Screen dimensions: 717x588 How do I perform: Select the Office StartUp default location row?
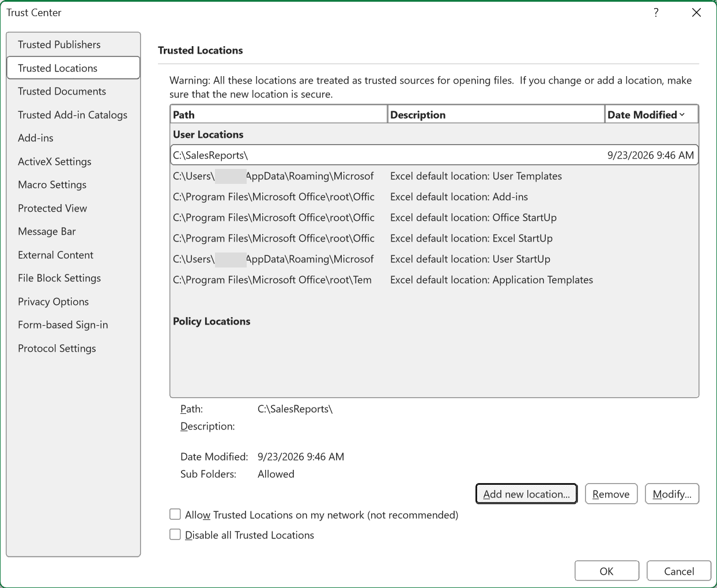tap(435, 217)
